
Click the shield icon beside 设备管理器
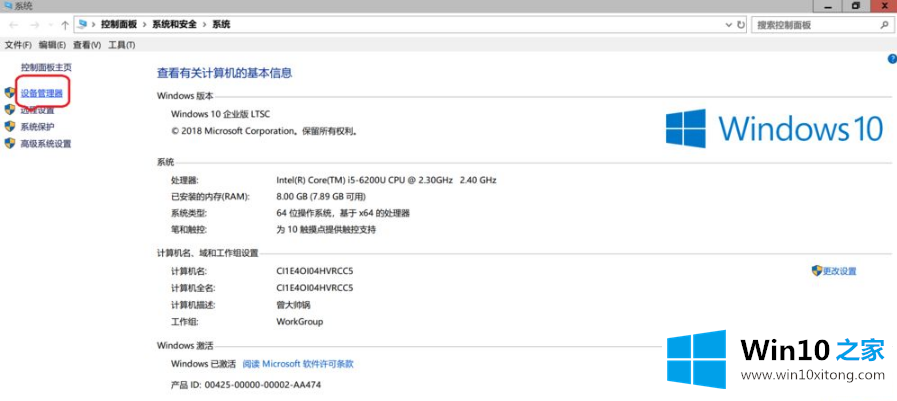(9, 93)
